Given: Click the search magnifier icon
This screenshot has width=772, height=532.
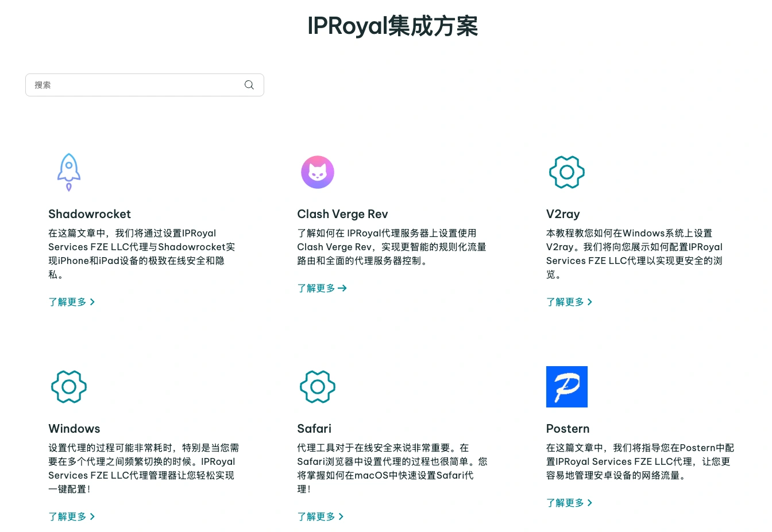Looking at the screenshot, I should [x=249, y=85].
